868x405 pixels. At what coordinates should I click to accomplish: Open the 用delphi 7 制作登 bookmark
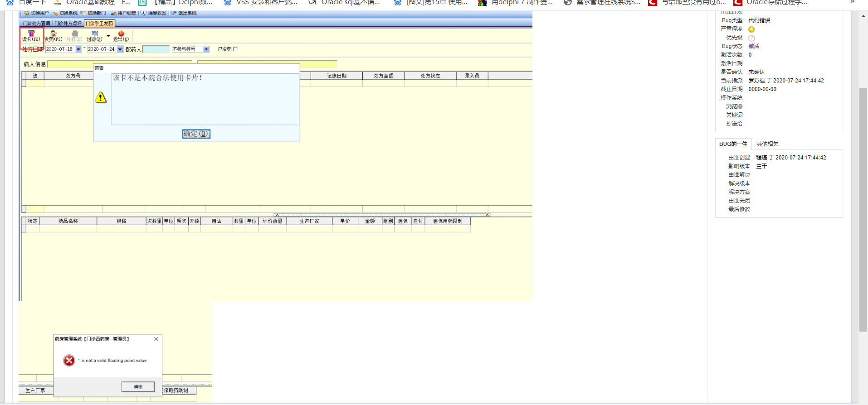[x=516, y=2]
